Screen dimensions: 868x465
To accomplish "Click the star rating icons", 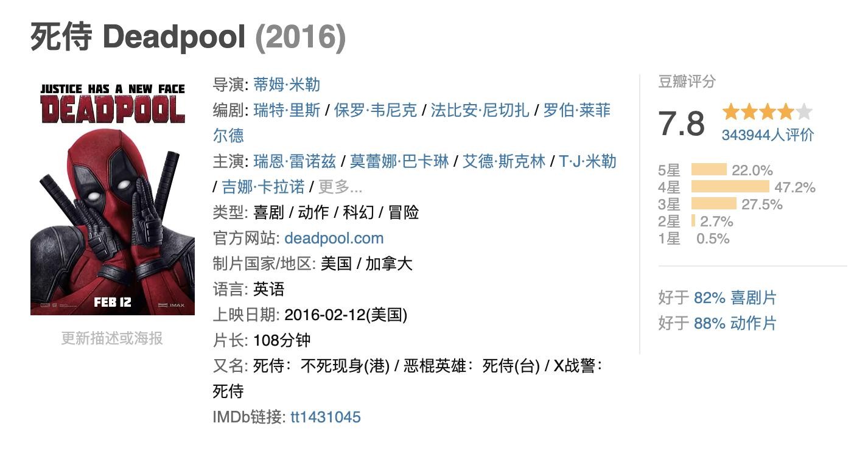I will pos(767,112).
